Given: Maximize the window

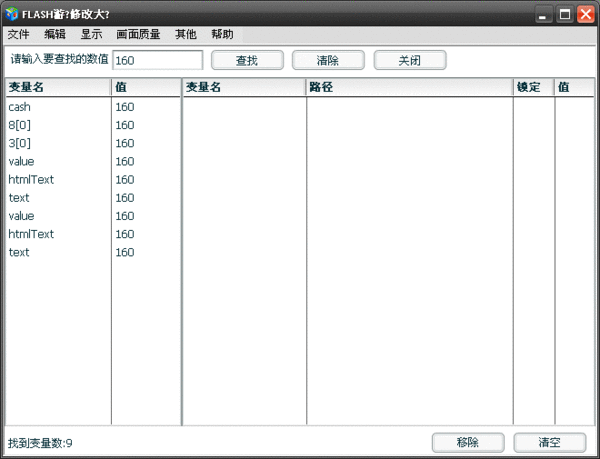Looking at the screenshot, I should point(565,15).
